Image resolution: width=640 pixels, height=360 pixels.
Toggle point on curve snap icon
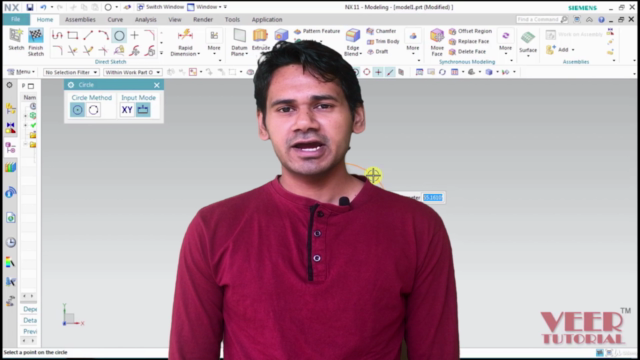tap(390, 72)
